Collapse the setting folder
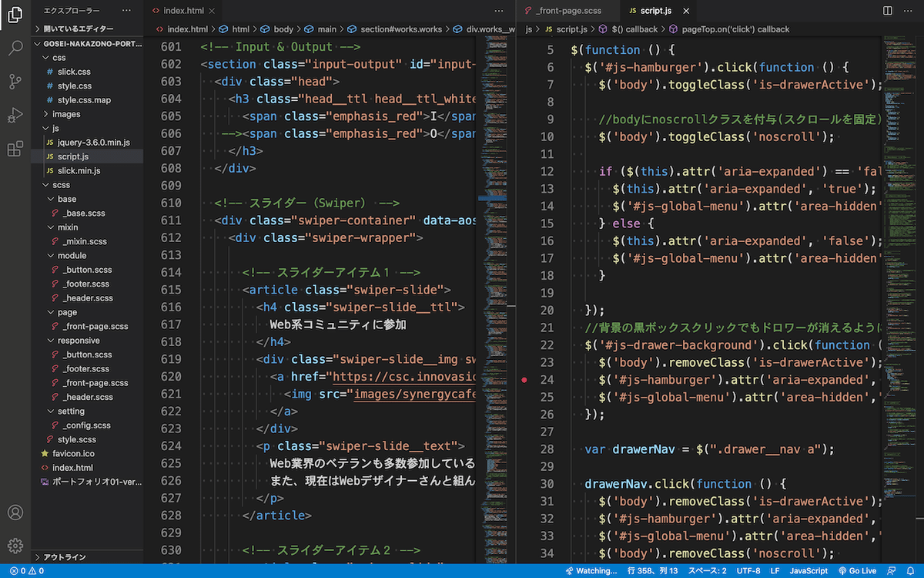924x578 pixels. click(87, 412)
